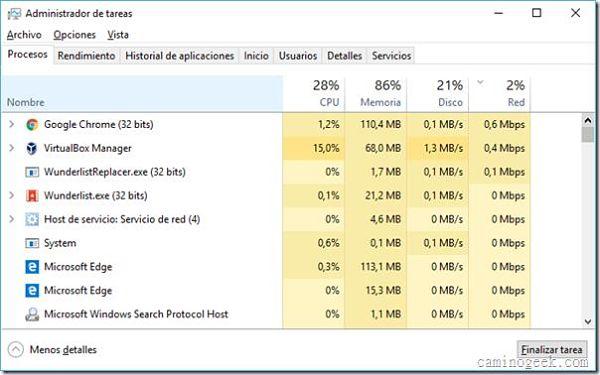Select the WunderlistReplacer.exe process icon
Viewport: 600px width, 375px height.
tap(32, 172)
